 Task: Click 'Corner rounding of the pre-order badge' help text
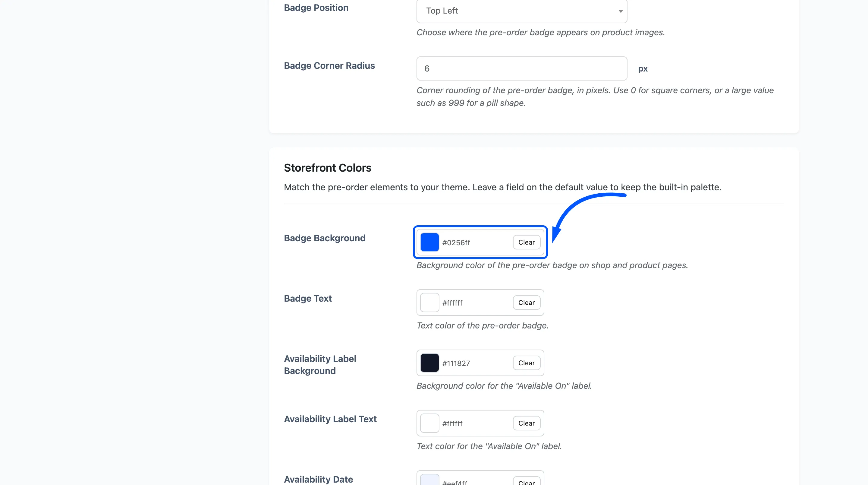(595, 97)
